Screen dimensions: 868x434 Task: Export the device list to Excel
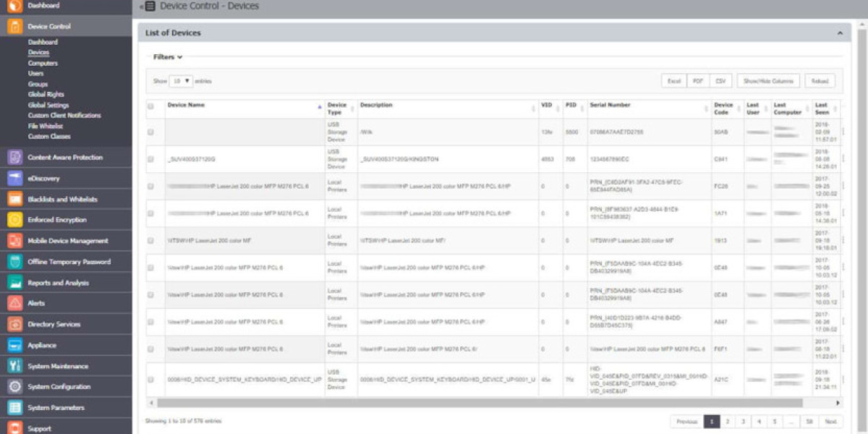coord(673,81)
